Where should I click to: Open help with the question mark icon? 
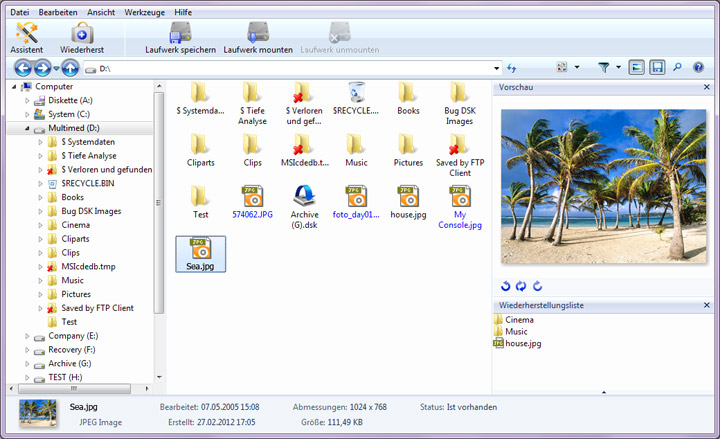[698, 68]
